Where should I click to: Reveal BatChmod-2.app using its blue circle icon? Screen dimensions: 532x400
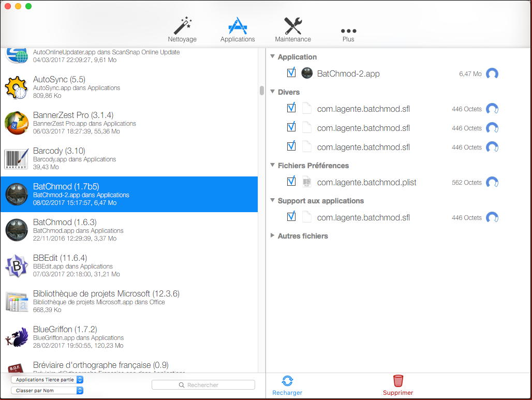pyautogui.click(x=492, y=73)
